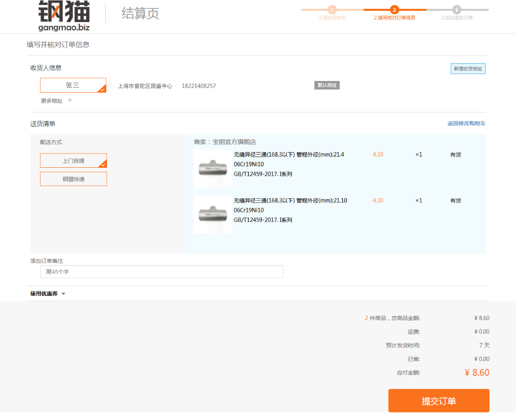This screenshot has height=420, width=516.
Task: Expand 更多地址 chevron
Action: [70, 100]
